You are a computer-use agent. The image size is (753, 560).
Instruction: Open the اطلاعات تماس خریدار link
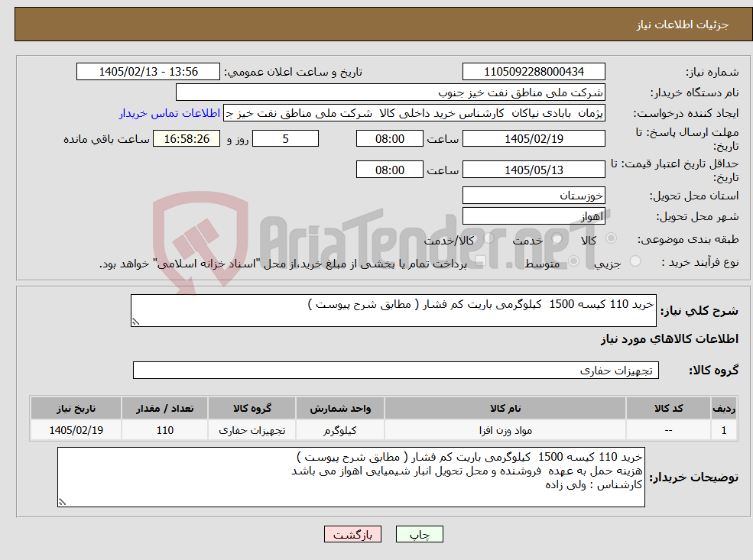pyautogui.click(x=170, y=113)
